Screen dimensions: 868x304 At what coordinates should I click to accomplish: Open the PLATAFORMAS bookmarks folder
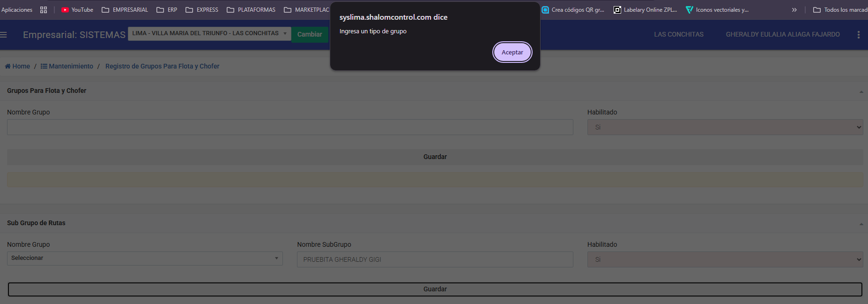coord(251,10)
